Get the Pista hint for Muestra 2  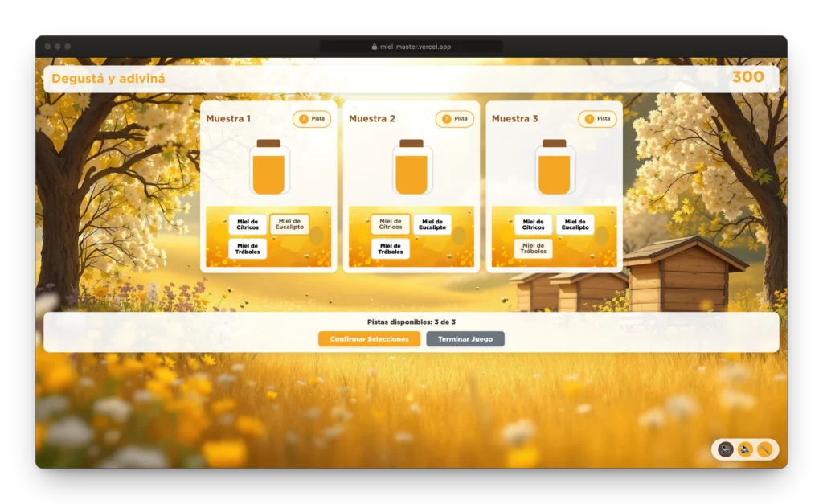455,119
